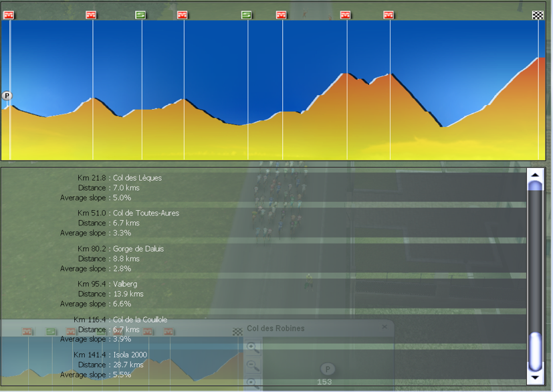Viewport: 553px width, 392px height.
Task: Select the Col de la Couillole climb entry
Action: pos(140,320)
